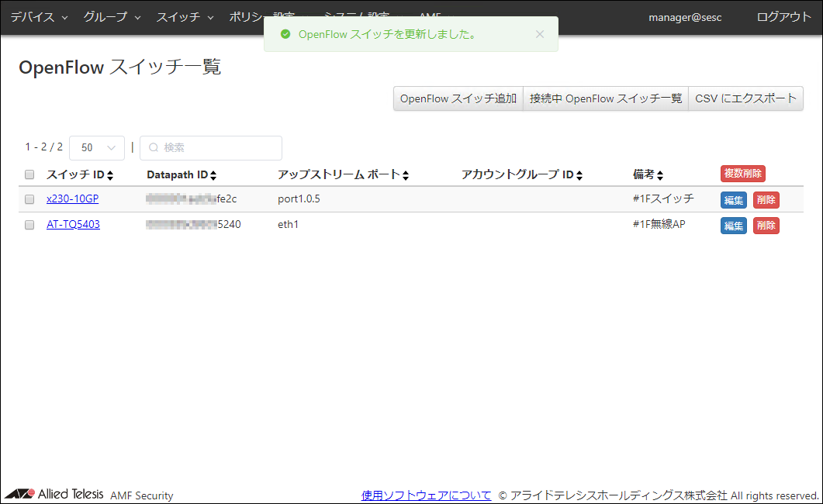Click the search magnifier icon

click(154, 148)
